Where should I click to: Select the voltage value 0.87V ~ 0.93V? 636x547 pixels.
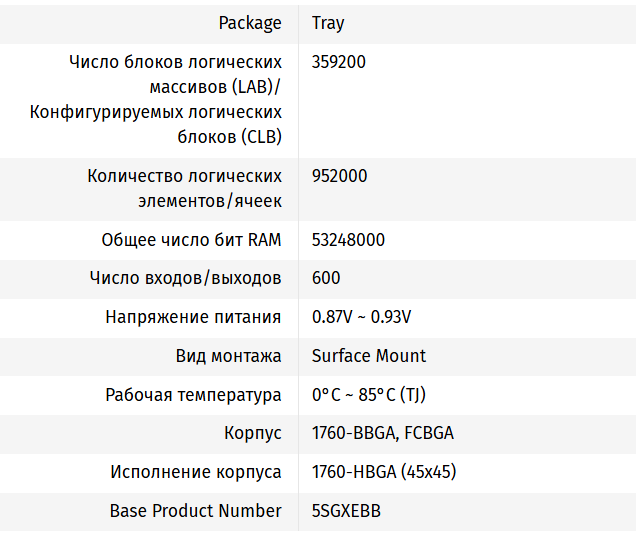(361, 317)
